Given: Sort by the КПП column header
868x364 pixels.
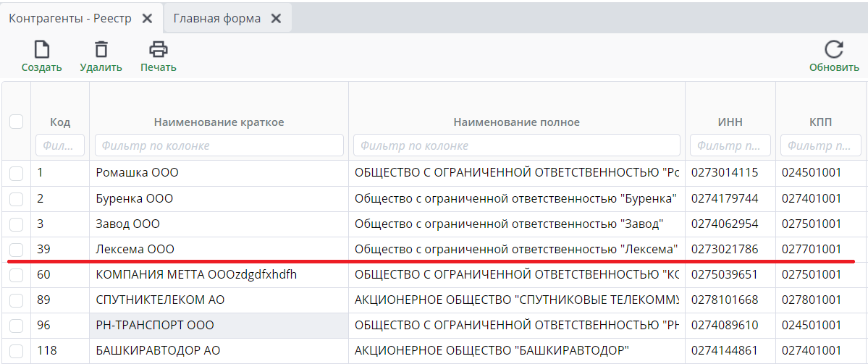Looking at the screenshot, I should (x=821, y=122).
